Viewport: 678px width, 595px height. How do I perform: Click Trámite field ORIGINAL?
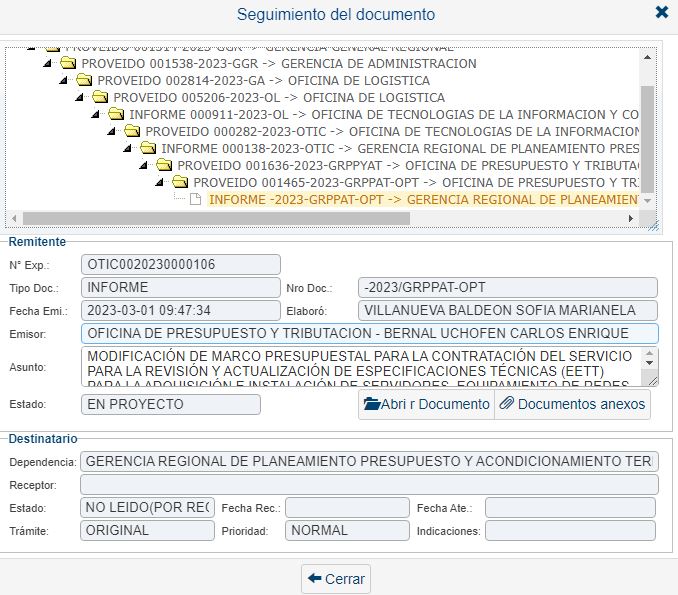pos(147,531)
